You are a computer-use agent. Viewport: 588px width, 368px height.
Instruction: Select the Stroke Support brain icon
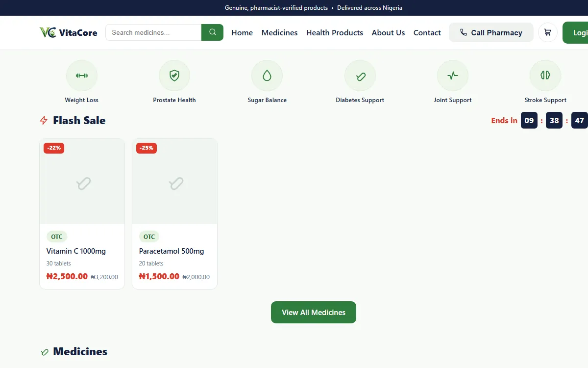pos(545,76)
